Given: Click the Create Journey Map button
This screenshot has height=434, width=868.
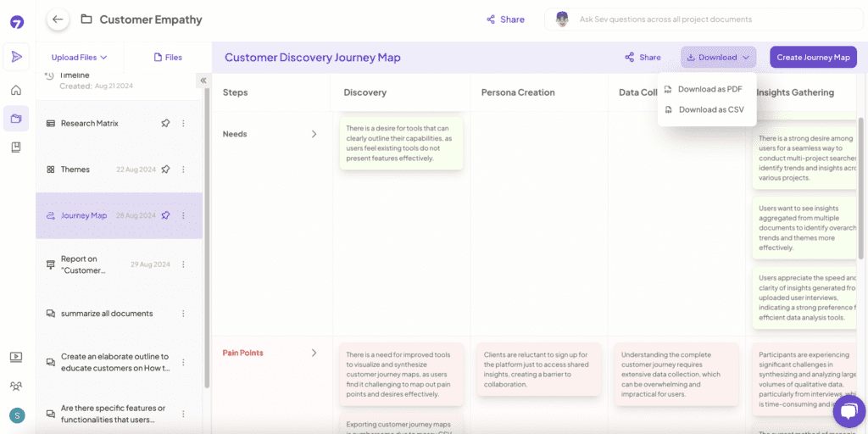Looking at the screenshot, I should (813, 57).
